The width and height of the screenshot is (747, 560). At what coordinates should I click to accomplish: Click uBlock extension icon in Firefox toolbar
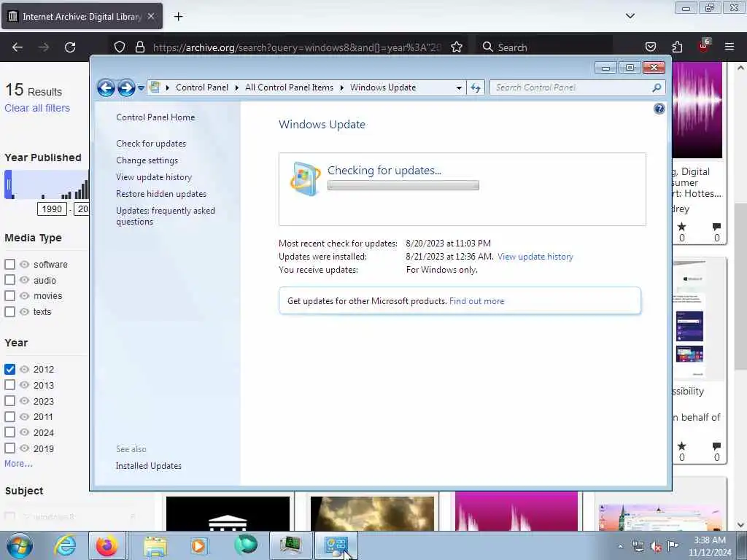[x=704, y=46]
